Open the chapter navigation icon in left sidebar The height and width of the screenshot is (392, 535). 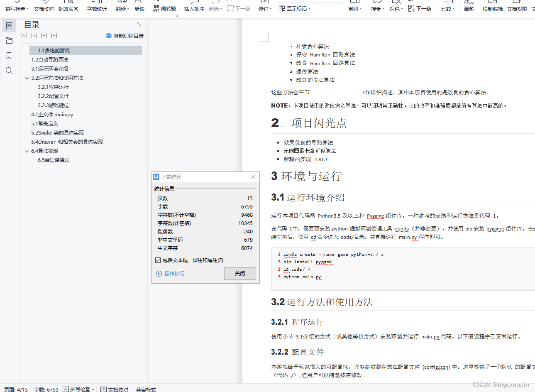point(9,41)
